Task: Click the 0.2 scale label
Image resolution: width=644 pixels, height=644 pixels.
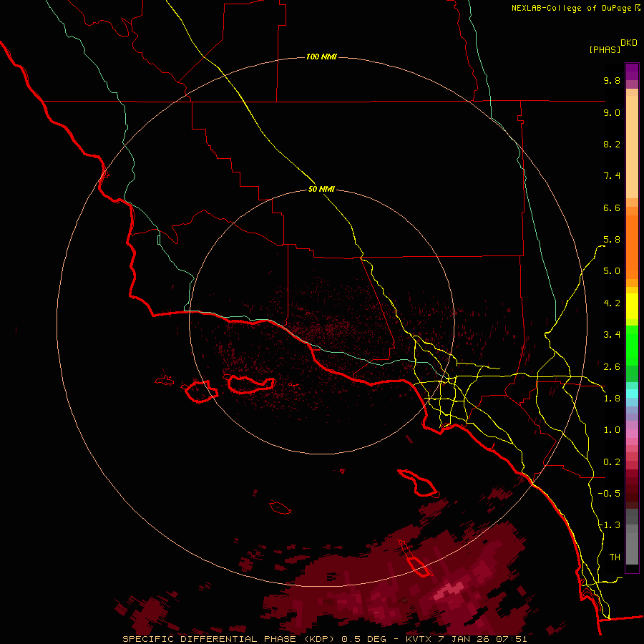Action: [612, 462]
